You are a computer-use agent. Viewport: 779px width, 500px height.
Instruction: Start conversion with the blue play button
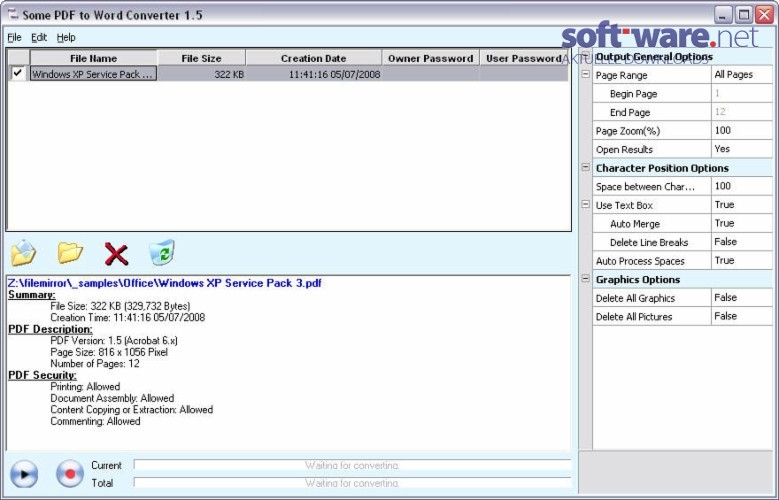point(24,474)
